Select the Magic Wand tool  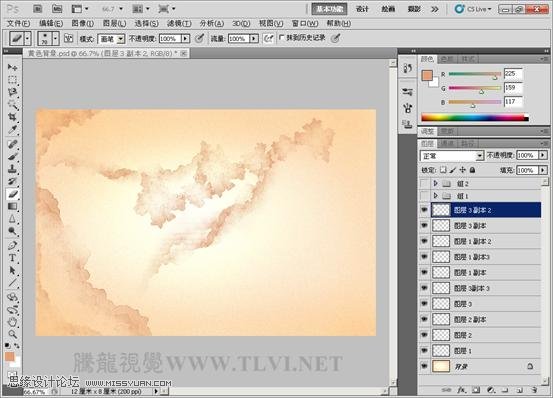(x=13, y=105)
